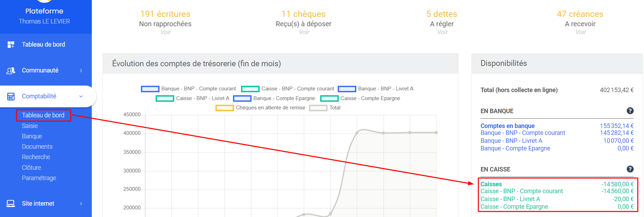Click the 145 282,14 € Compte courant amount
The image size is (644, 217).
[x=617, y=133]
